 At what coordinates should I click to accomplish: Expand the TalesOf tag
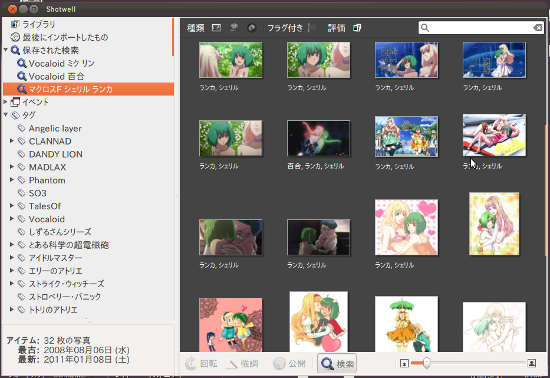pos(12,206)
